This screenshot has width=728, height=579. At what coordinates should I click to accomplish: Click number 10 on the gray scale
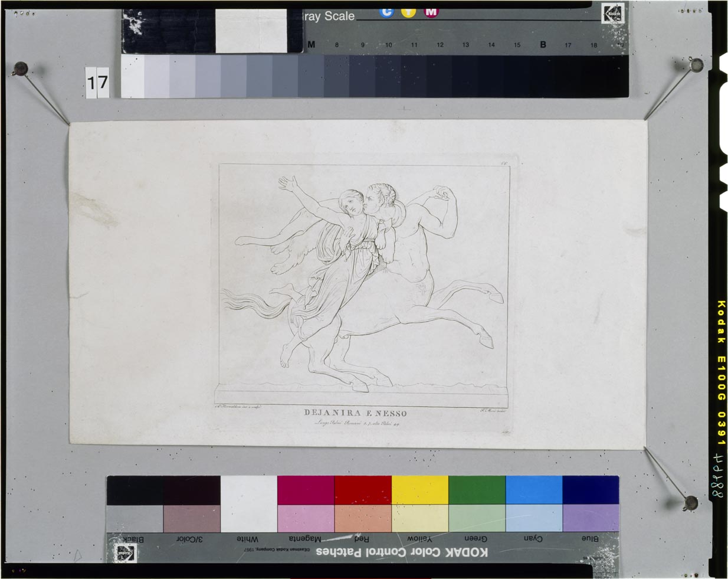click(388, 45)
